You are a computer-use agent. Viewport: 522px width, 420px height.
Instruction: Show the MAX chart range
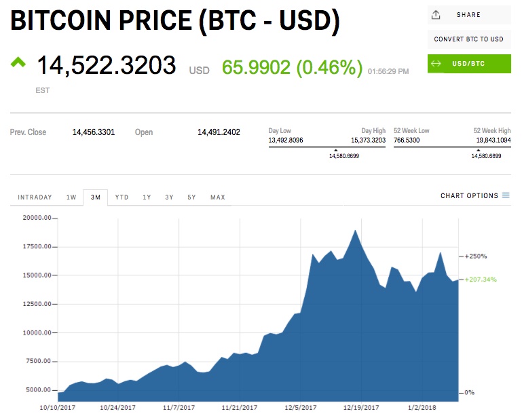pos(218,197)
